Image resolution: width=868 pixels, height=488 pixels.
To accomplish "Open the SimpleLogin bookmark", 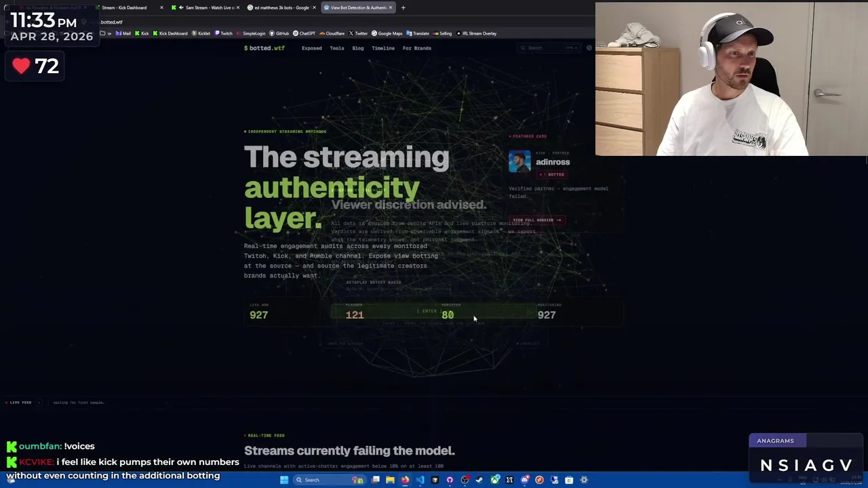I will tap(251, 33).
